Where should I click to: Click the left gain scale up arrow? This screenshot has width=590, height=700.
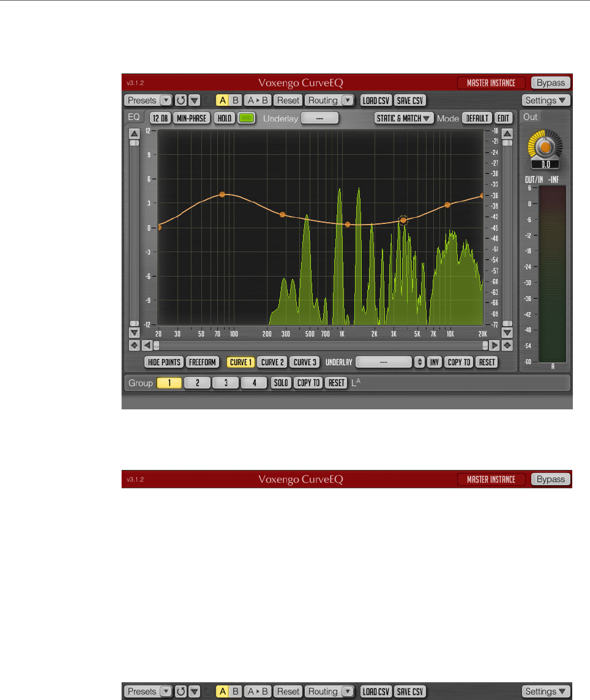click(134, 133)
